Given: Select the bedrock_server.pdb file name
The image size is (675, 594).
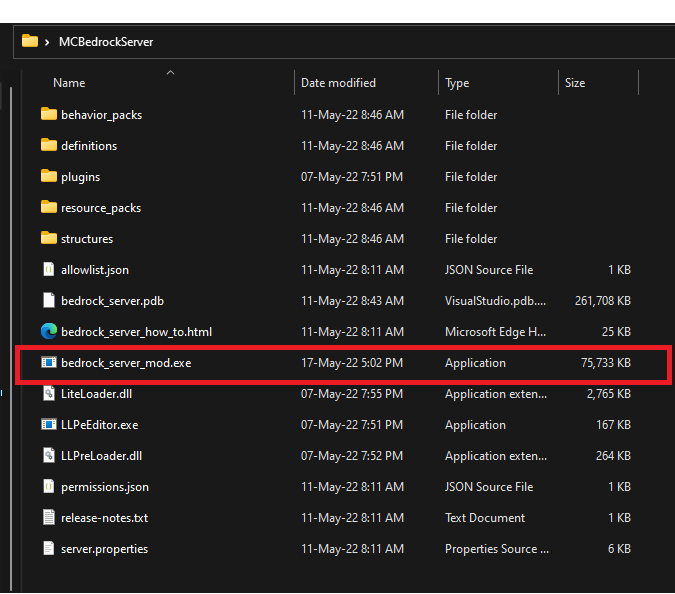Looking at the screenshot, I should [112, 301].
